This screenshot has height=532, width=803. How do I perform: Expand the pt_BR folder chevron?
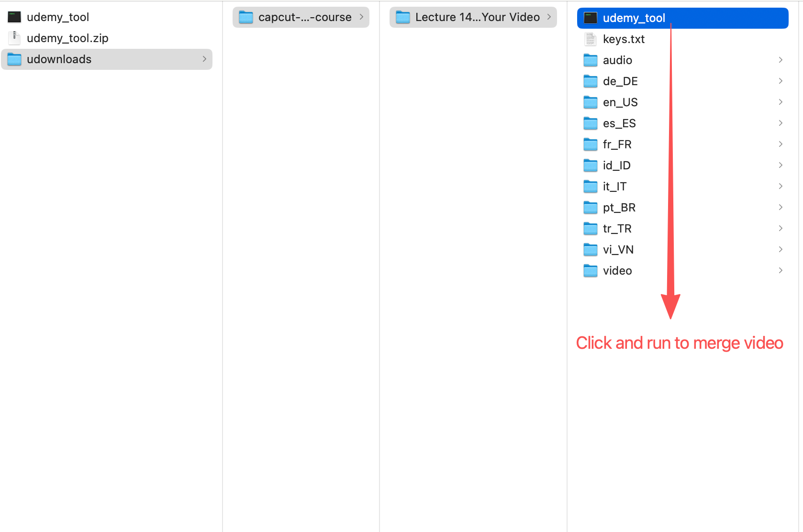tap(781, 207)
